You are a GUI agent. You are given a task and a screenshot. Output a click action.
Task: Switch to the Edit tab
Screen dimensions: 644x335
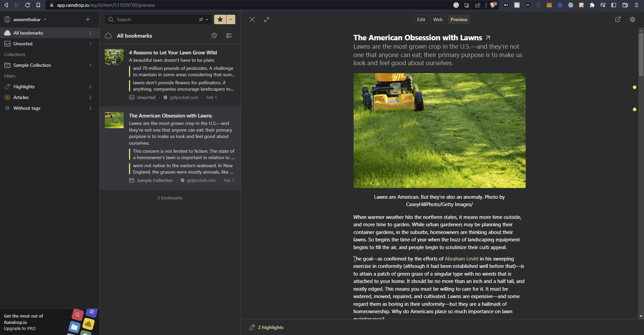[x=421, y=19]
